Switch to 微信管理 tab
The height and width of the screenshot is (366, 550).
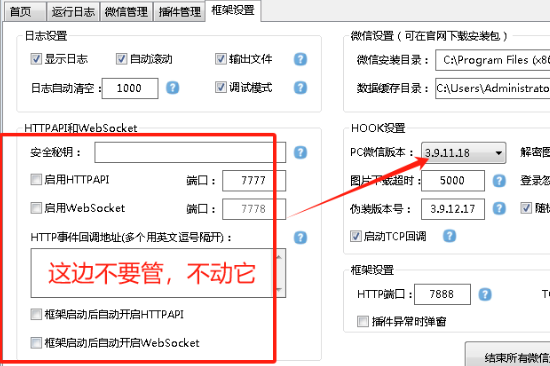tap(126, 12)
